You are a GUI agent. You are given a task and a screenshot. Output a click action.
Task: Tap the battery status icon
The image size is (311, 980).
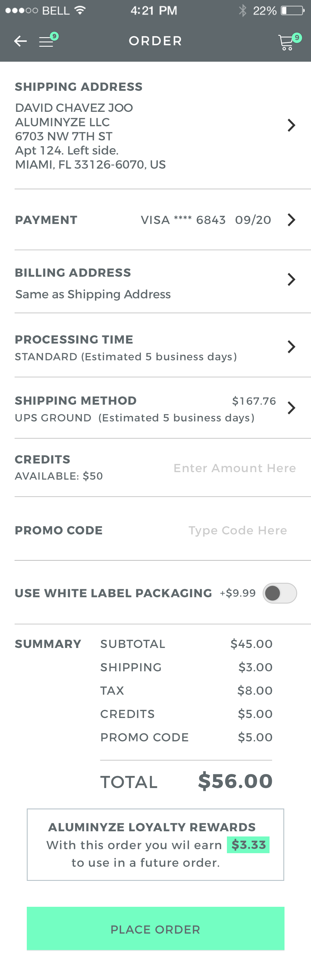[292, 10]
